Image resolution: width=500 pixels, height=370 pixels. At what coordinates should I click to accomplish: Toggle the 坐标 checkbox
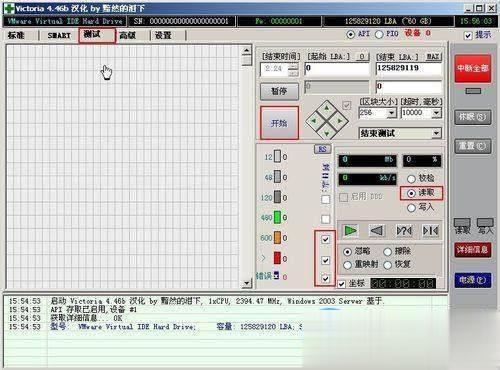(x=341, y=284)
